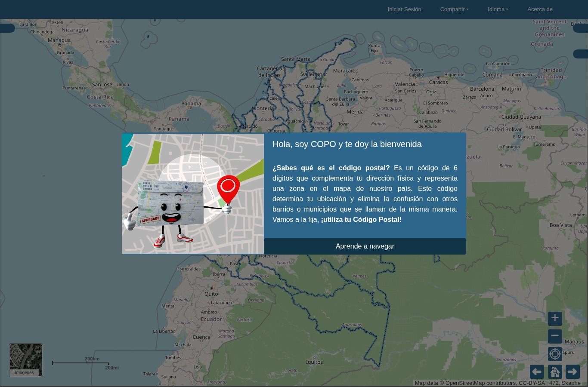Viewport: 588px width, 387px height.
Task: Switch basemap using Imágenes thumbnail
Action: (26, 360)
